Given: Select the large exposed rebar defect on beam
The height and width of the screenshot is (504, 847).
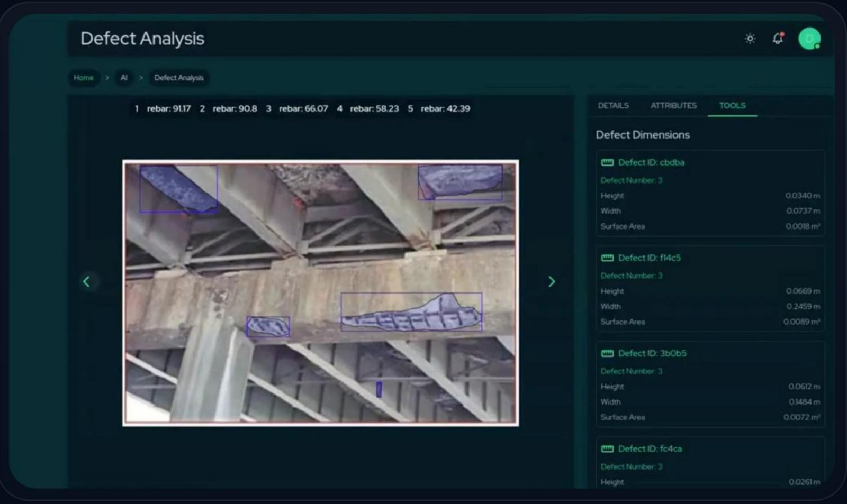Looking at the screenshot, I should click(x=411, y=312).
